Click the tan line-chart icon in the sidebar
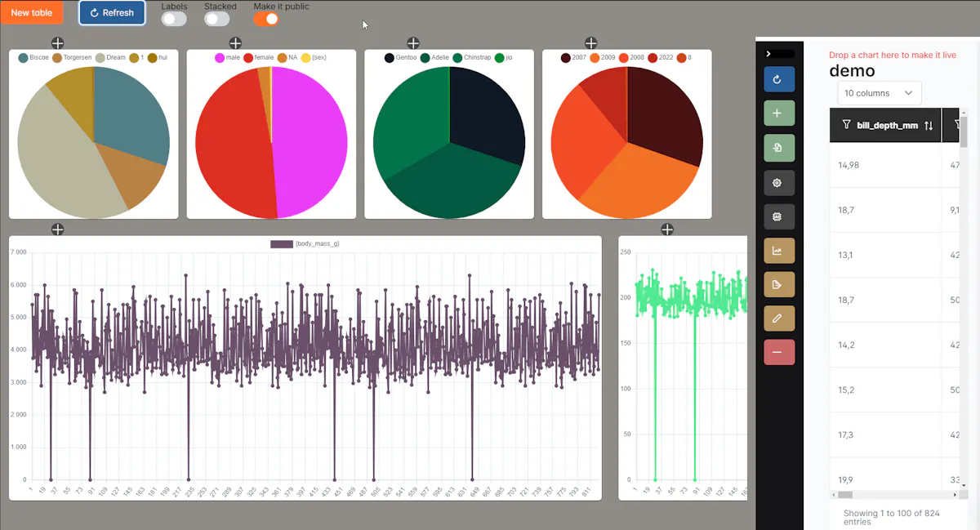This screenshot has height=530, width=980. [779, 251]
